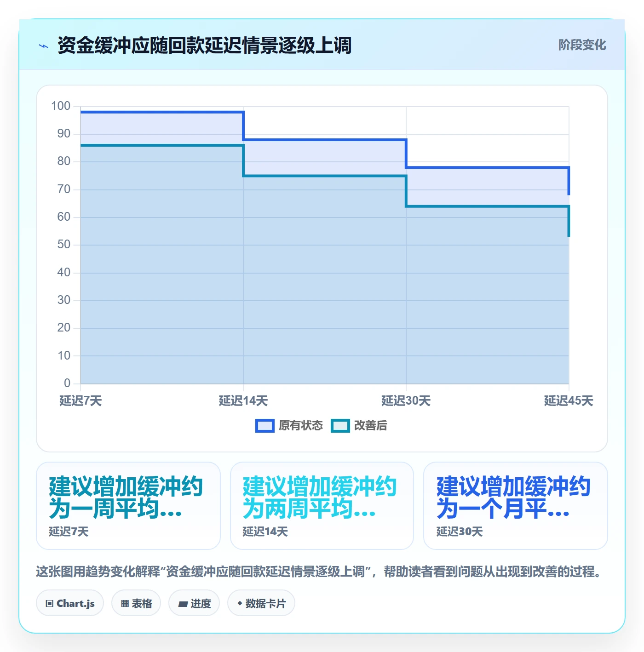This screenshot has height=652, width=644.
Task: Toggle the 改善后 legend color box
Action: 340,426
